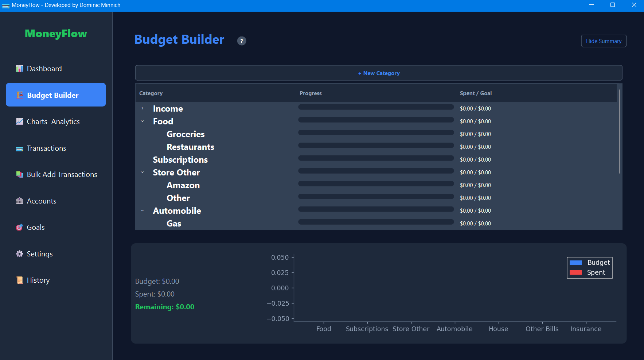Click the History scroll icon
This screenshot has width=644, height=360.
19,280
